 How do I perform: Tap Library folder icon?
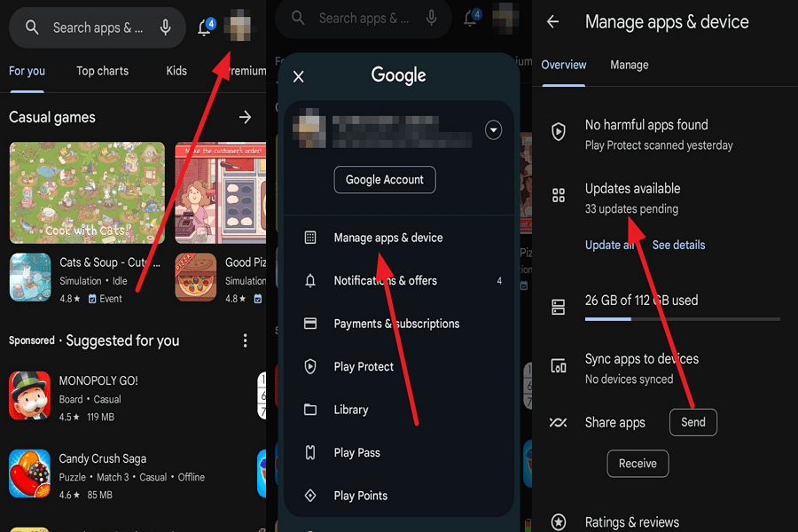310,410
